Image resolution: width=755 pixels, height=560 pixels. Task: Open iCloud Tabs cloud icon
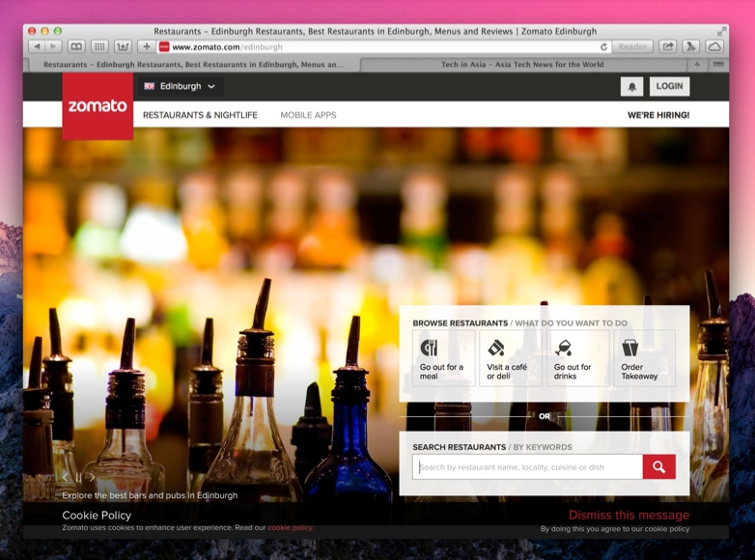715,46
